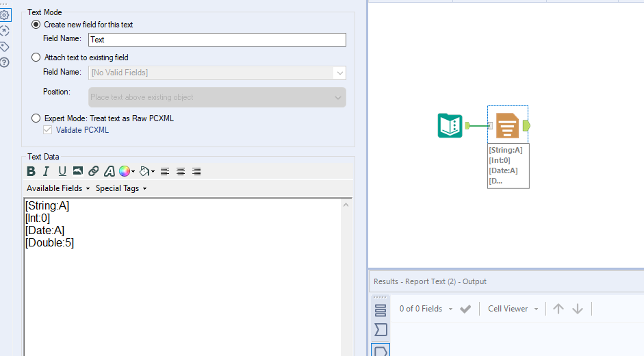Viewport: 644px width, 356px height.
Task: Open the background color dropdown arrow
Action: 153,171
